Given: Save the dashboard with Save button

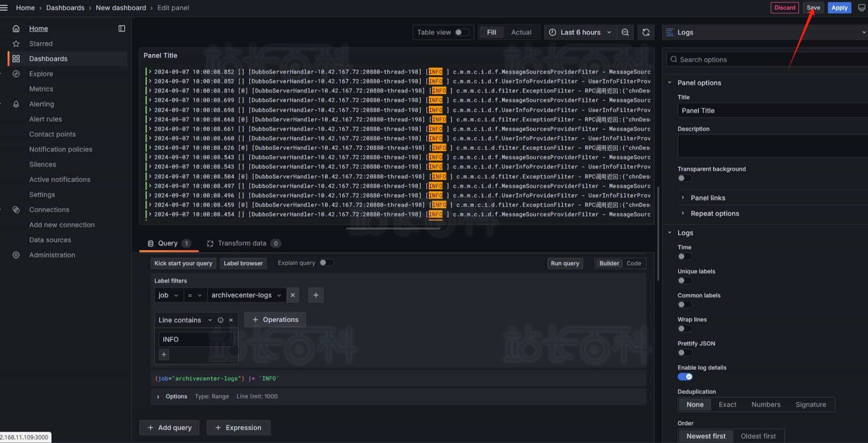Looking at the screenshot, I should 813,8.
